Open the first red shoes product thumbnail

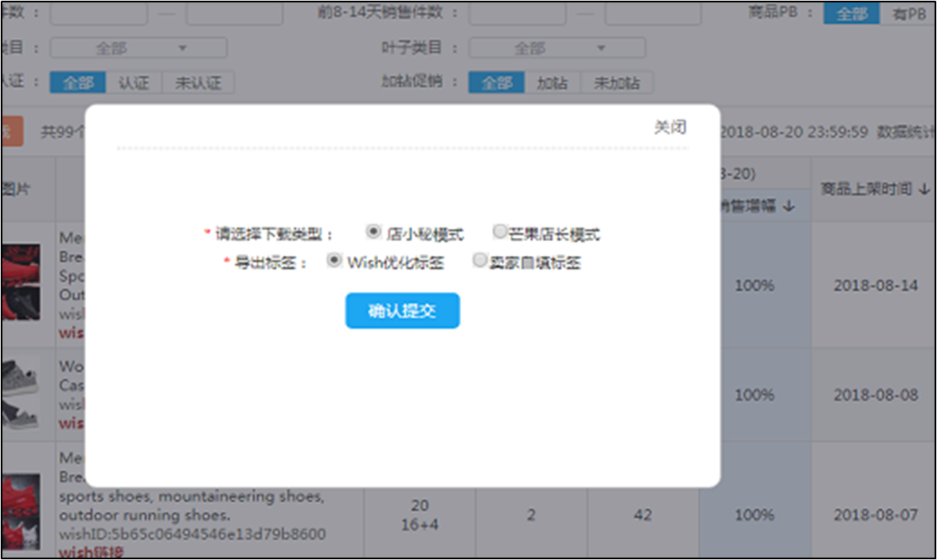tap(21, 282)
